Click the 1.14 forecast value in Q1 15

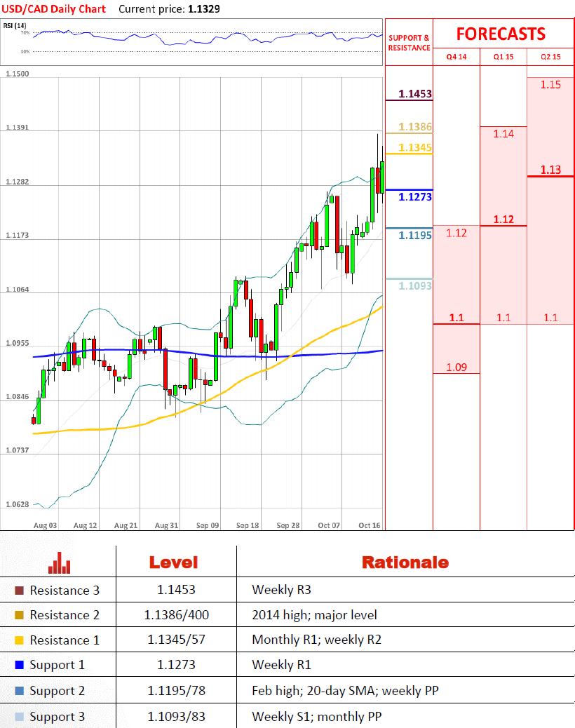pyautogui.click(x=503, y=134)
